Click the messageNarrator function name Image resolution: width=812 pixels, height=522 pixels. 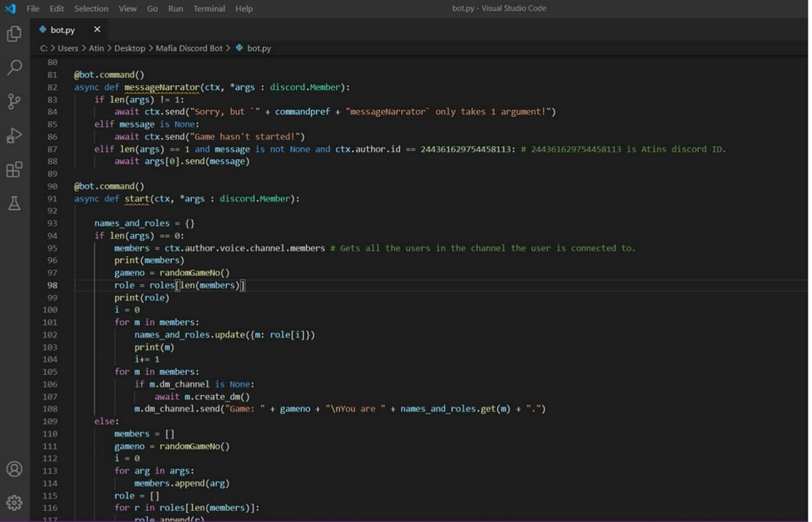(162, 87)
